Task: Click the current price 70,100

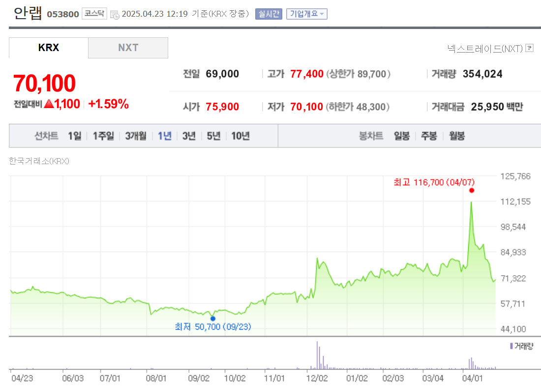Action: pyautogui.click(x=44, y=84)
